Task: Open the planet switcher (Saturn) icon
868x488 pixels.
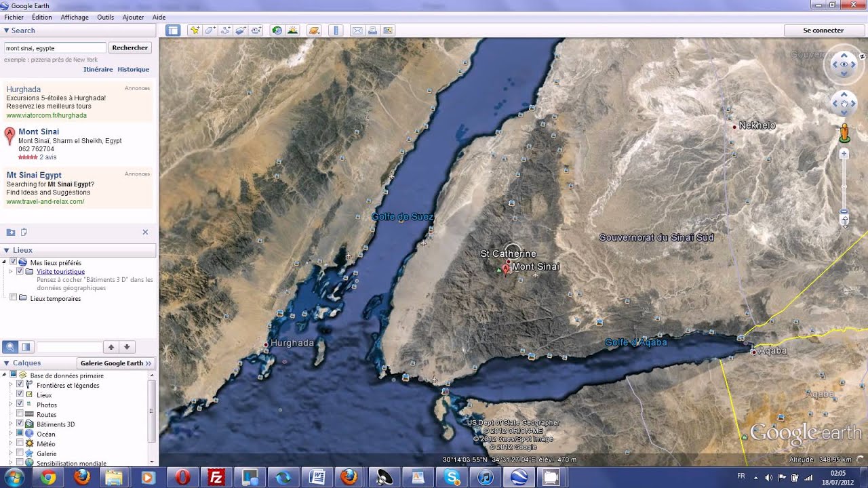Action: coord(313,30)
